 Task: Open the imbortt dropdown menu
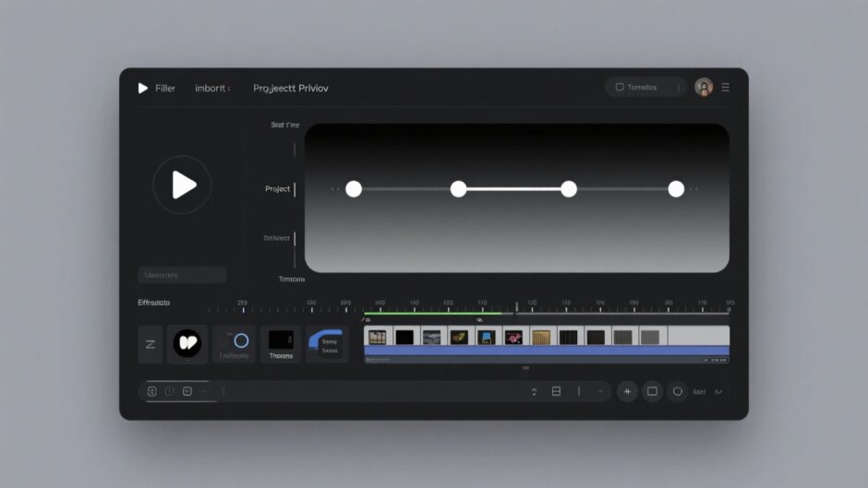coord(212,88)
